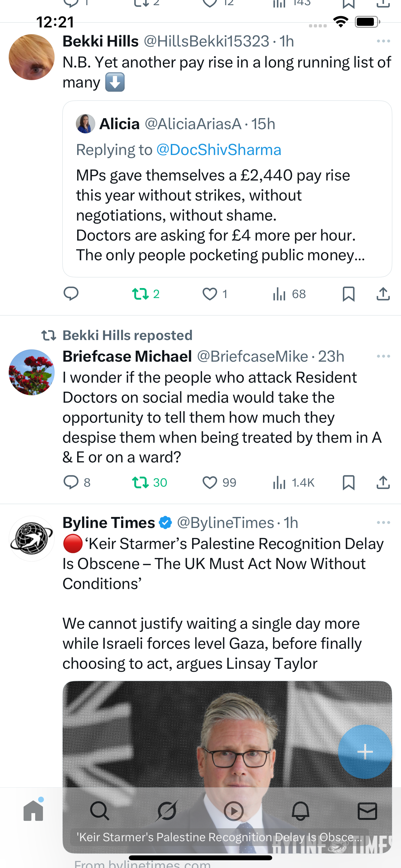Undo repost on Briefcase Michael's tweet

tap(140, 482)
